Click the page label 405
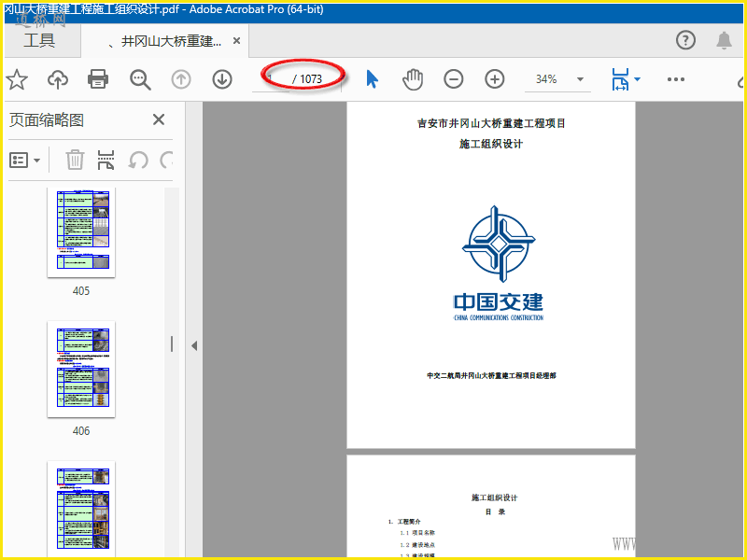The image size is (747, 560). tap(81, 291)
